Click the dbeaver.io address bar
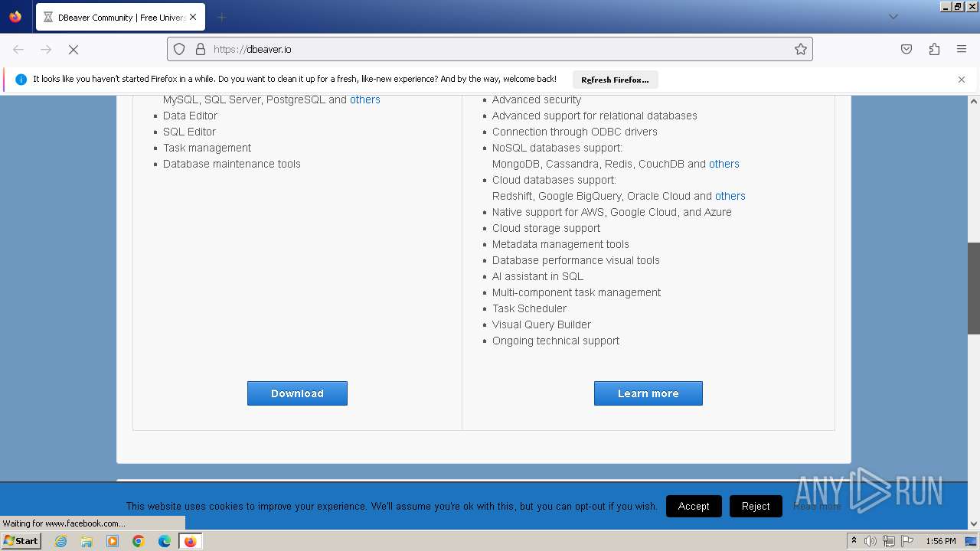Image resolution: width=980 pixels, height=551 pixels. pos(490,49)
